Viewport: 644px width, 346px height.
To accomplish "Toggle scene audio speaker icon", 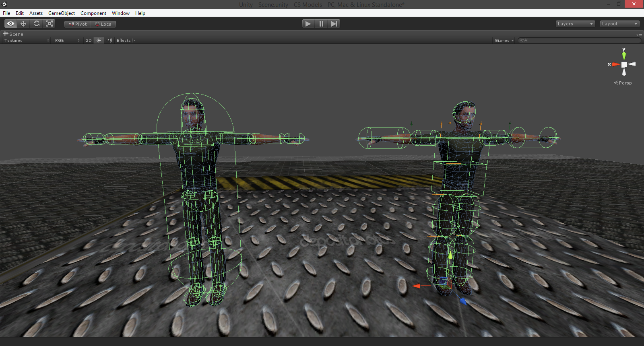I will pos(109,41).
